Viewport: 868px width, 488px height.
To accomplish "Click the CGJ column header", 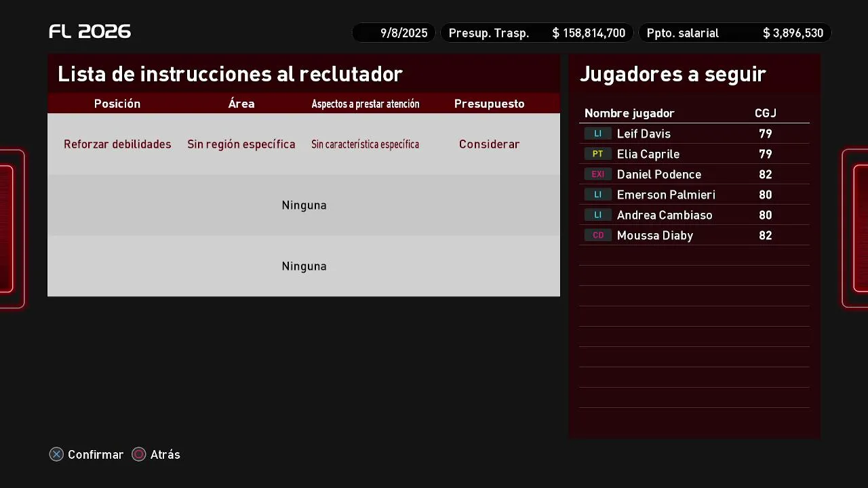I will 766,113.
